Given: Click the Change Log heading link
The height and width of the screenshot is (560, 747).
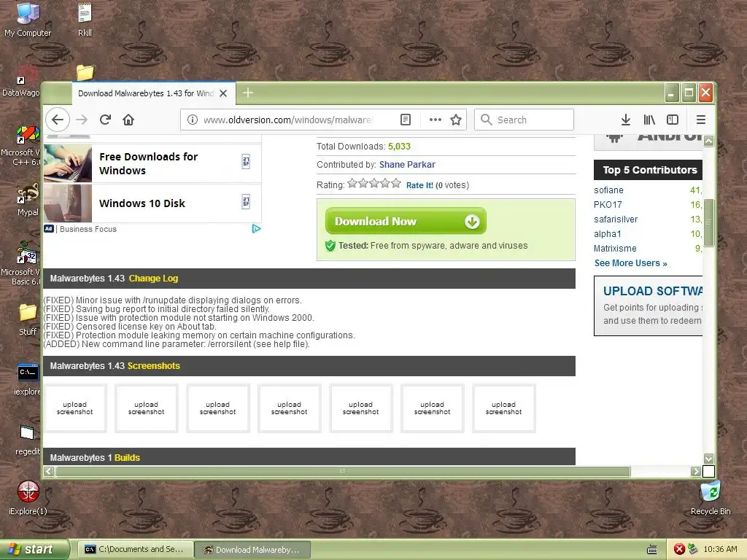Looking at the screenshot, I should pos(153,279).
